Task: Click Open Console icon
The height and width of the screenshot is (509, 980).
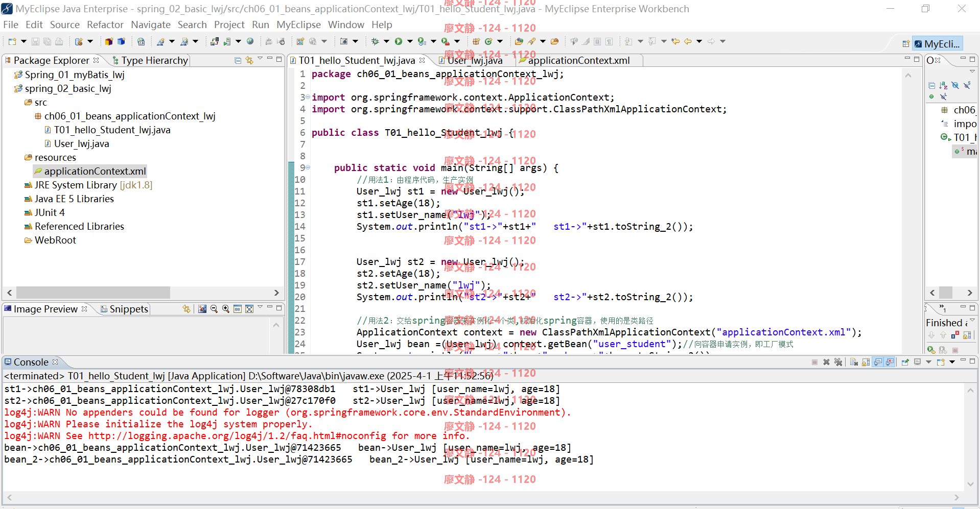Action: tap(941, 362)
